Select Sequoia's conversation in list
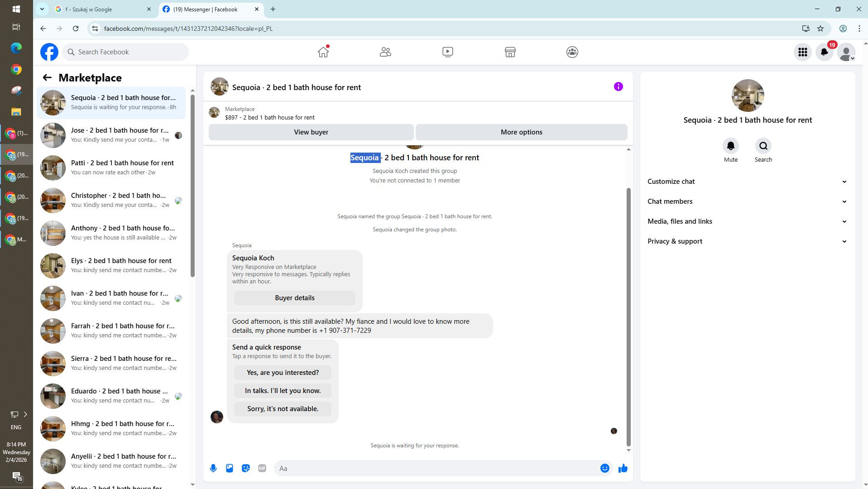The width and height of the screenshot is (868, 489). click(111, 103)
